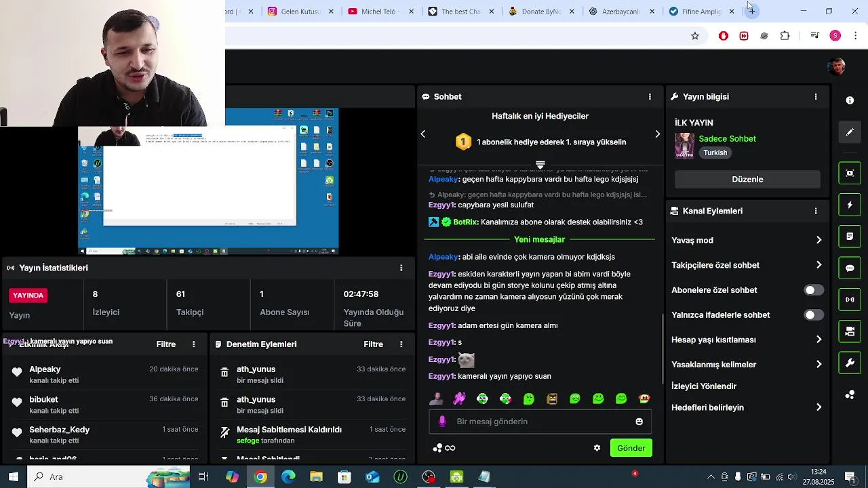Open Filtre in the Denetim Eylemleri panel
The image size is (868, 488).
[373, 344]
